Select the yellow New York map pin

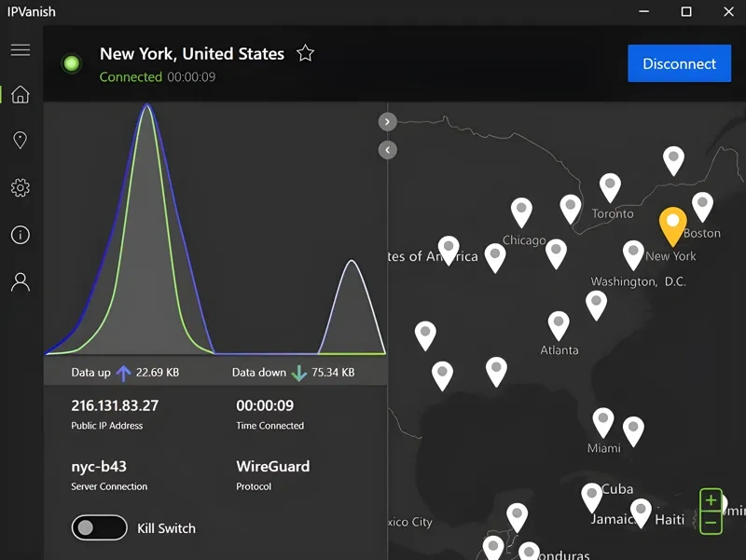672,224
